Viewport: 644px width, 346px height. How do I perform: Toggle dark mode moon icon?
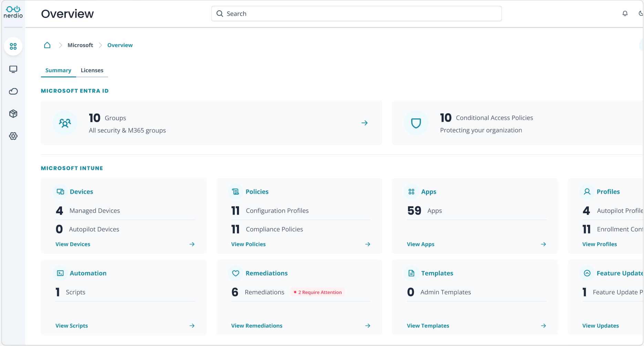(x=641, y=13)
